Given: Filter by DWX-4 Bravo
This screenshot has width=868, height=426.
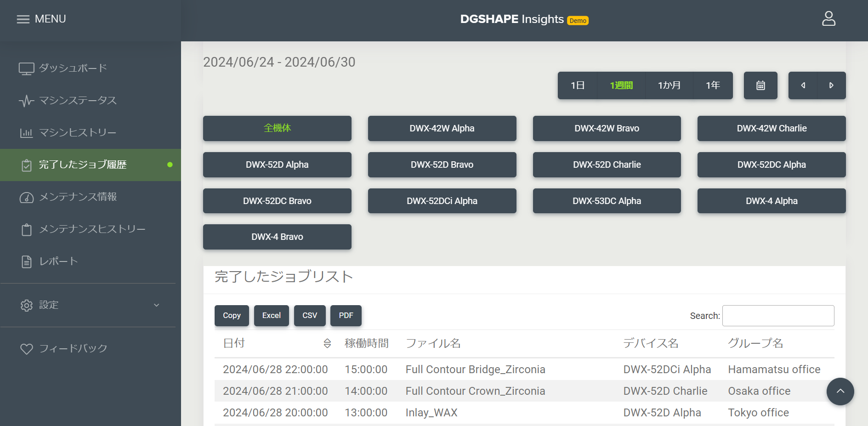Looking at the screenshot, I should 277,237.
